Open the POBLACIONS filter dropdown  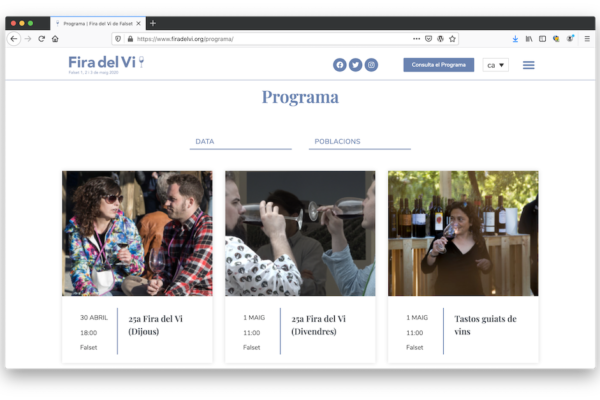[359, 142]
